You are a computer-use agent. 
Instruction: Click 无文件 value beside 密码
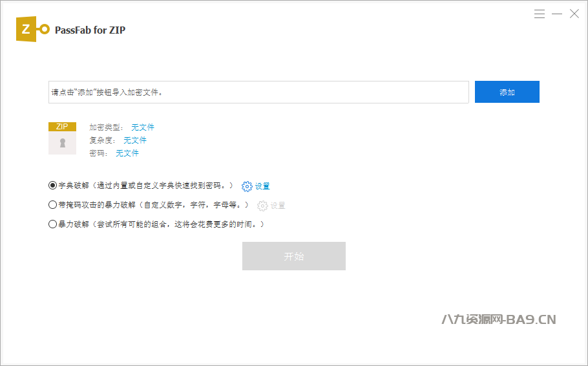[x=127, y=153]
